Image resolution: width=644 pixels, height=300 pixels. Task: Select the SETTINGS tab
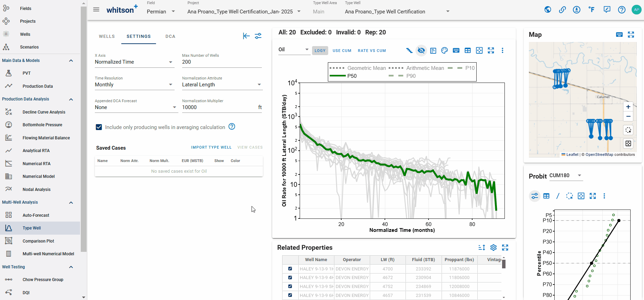pyautogui.click(x=138, y=36)
